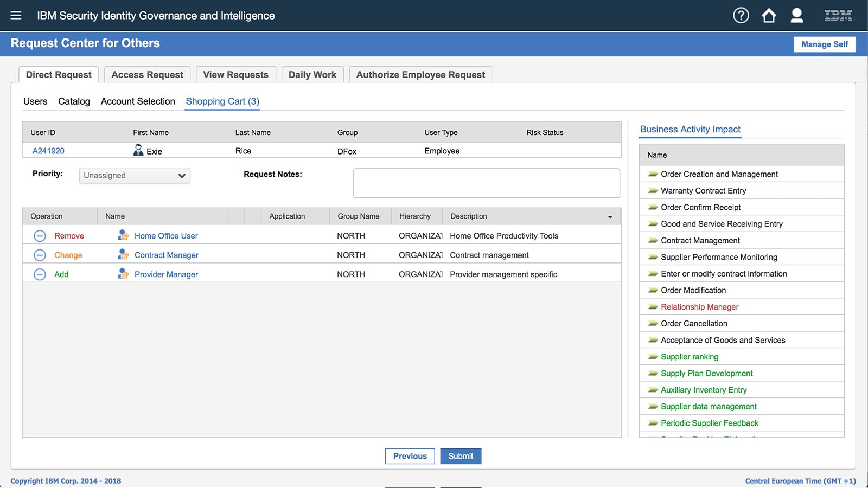Click activity icon for Order Creation and Management
Image resolution: width=868 pixels, height=488 pixels.
[653, 174]
